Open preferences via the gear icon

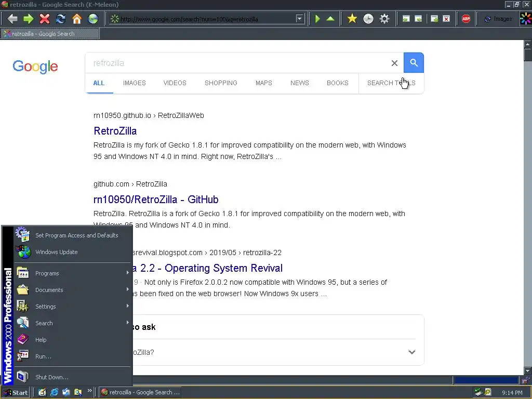[384, 19]
